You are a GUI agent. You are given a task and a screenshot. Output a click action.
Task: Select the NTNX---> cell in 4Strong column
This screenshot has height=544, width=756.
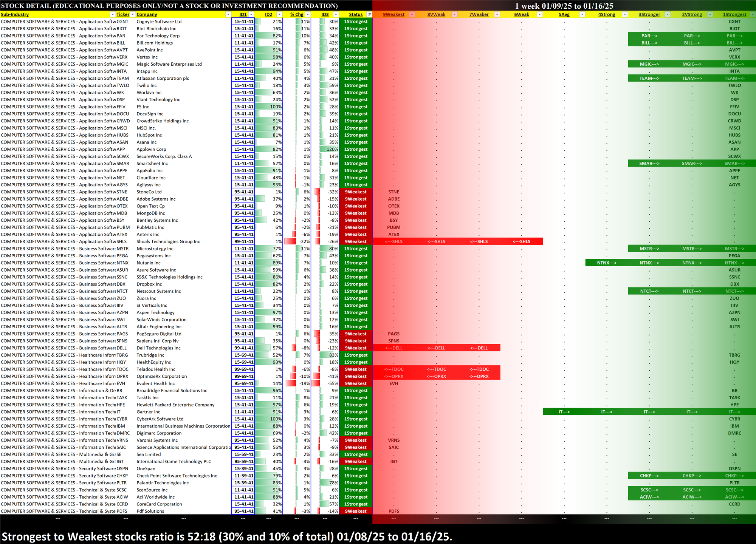coord(606,263)
